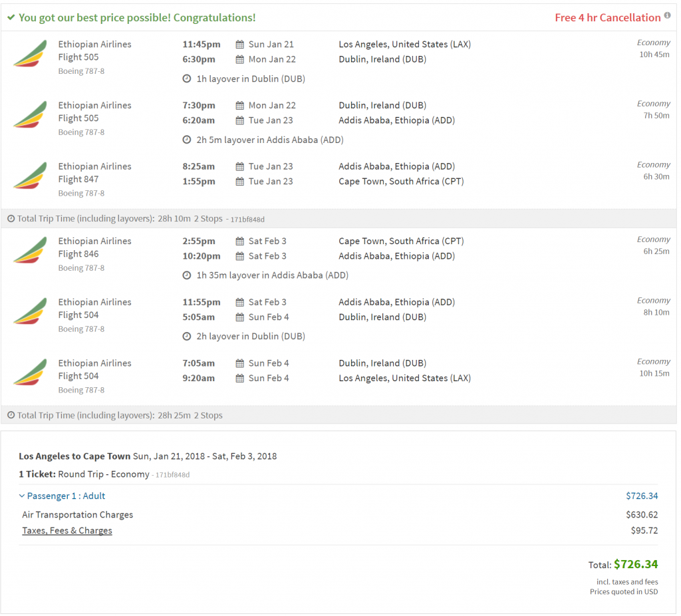Click the best price congratulations message
Image resolution: width=681 pixels, height=616 pixels.
point(137,18)
